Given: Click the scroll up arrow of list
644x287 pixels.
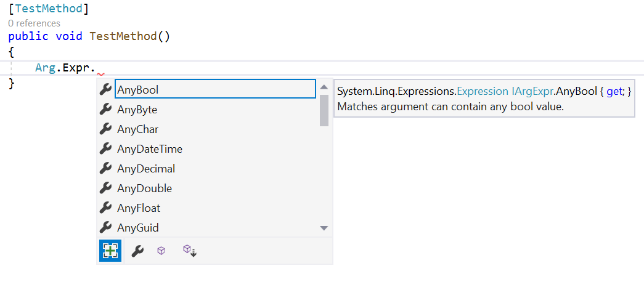Looking at the screenshot, I should click(324, 87).
